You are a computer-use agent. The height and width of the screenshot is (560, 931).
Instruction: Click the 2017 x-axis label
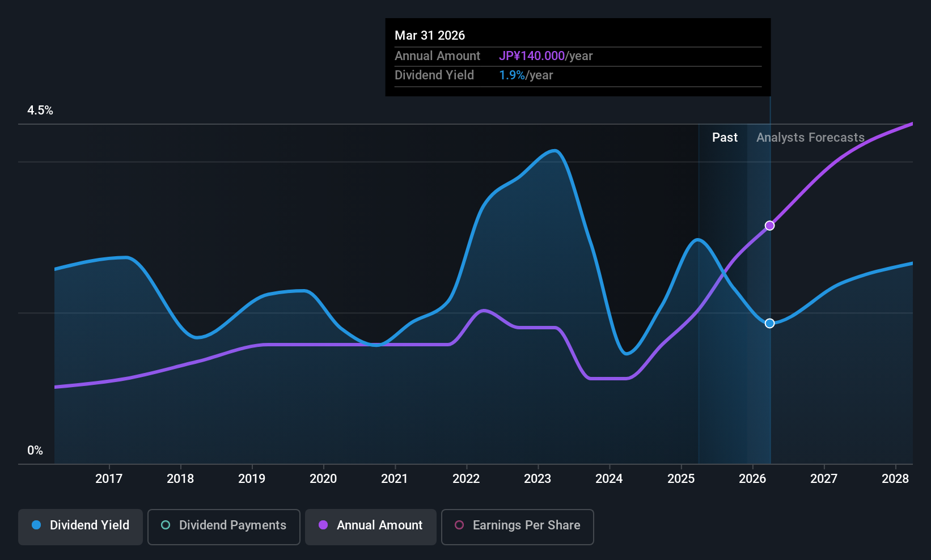point(109,479)
